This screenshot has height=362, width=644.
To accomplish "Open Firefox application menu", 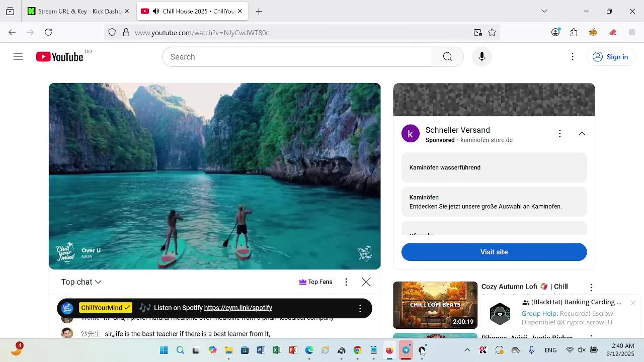I will tap(632, 32).
